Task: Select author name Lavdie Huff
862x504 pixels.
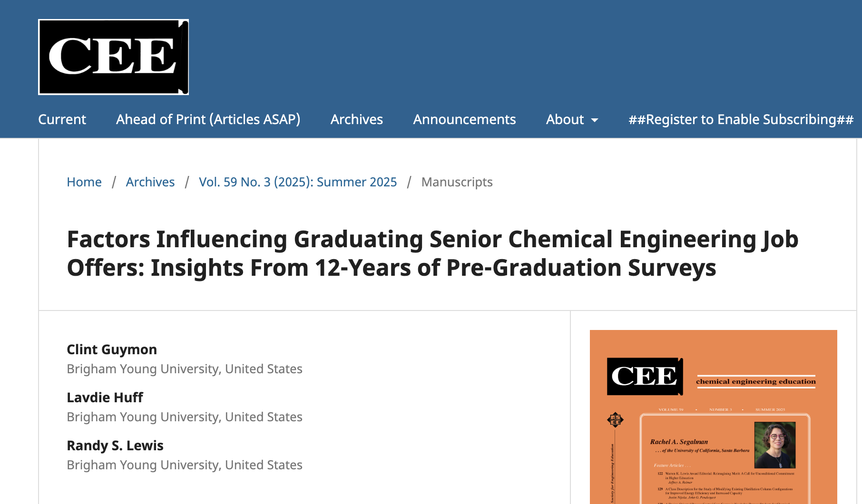Action: point(105,397)
